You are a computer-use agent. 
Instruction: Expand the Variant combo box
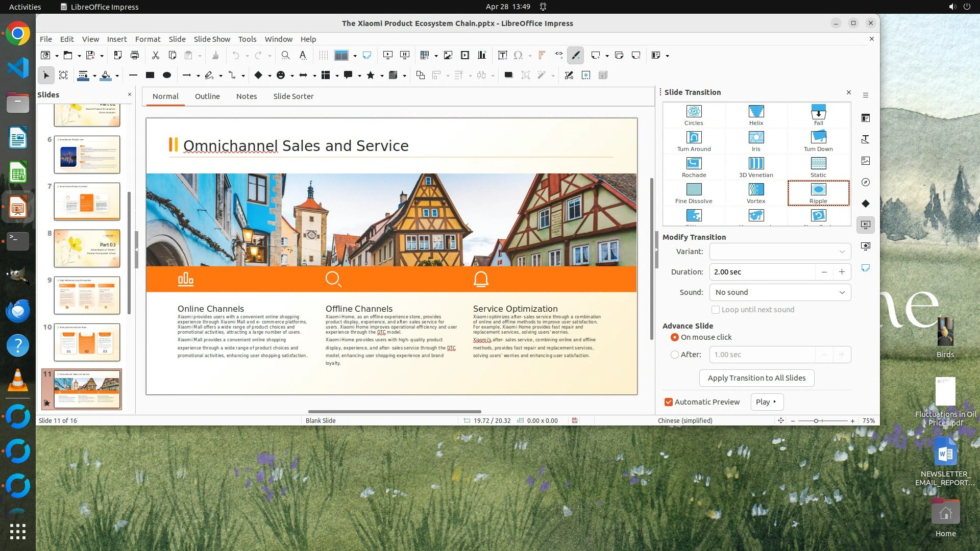click(842, 252)
